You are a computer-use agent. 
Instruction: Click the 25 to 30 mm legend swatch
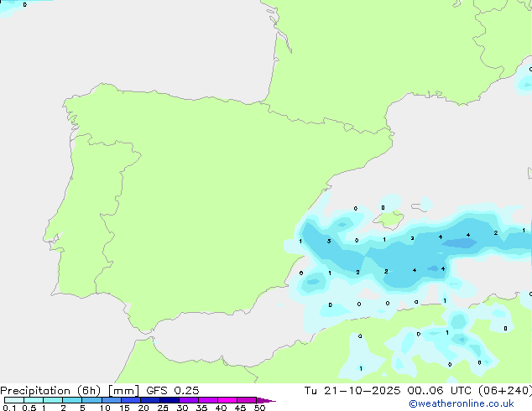point(170,400)
